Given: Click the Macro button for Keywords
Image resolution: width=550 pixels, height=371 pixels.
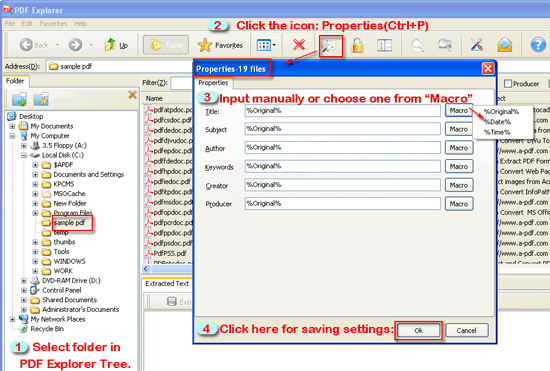Looking at the screenshot, I should coord(459,166).
